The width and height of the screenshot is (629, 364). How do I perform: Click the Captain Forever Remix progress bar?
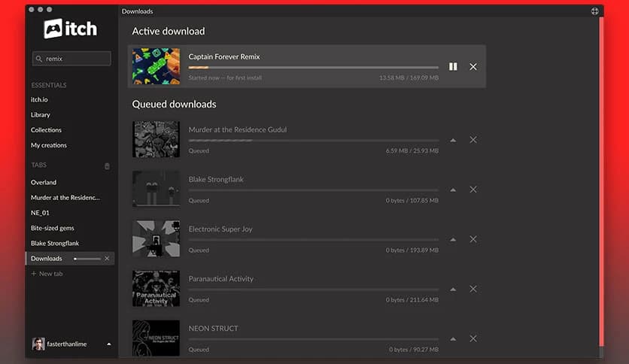pyautogui.click(x=313, y=68)
